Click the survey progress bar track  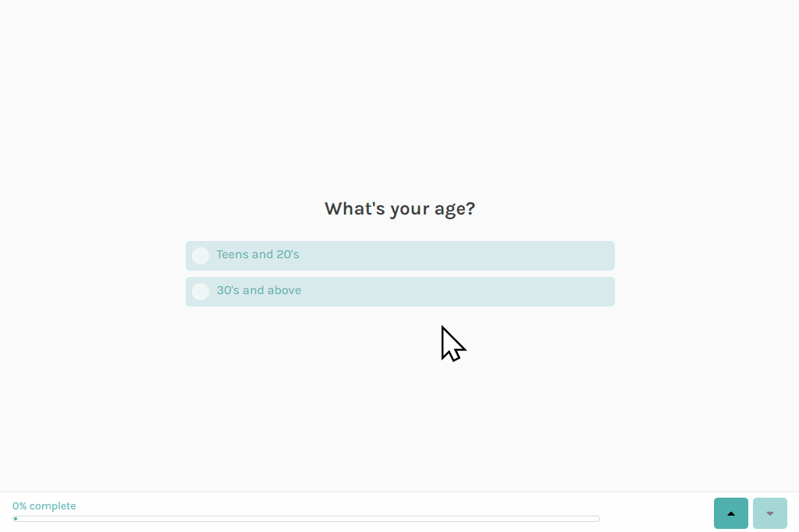pyautogui.click(x=306, y=519)
